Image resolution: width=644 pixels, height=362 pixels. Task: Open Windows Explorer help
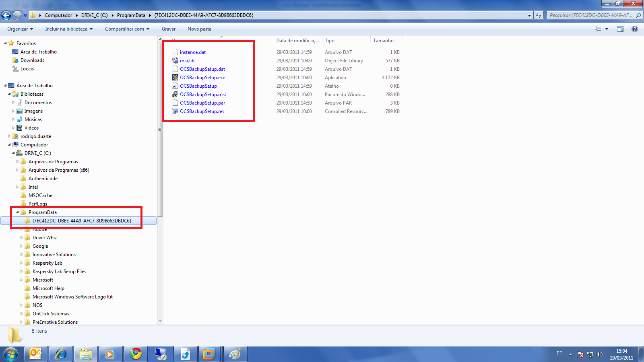click(x=635, y=29)
